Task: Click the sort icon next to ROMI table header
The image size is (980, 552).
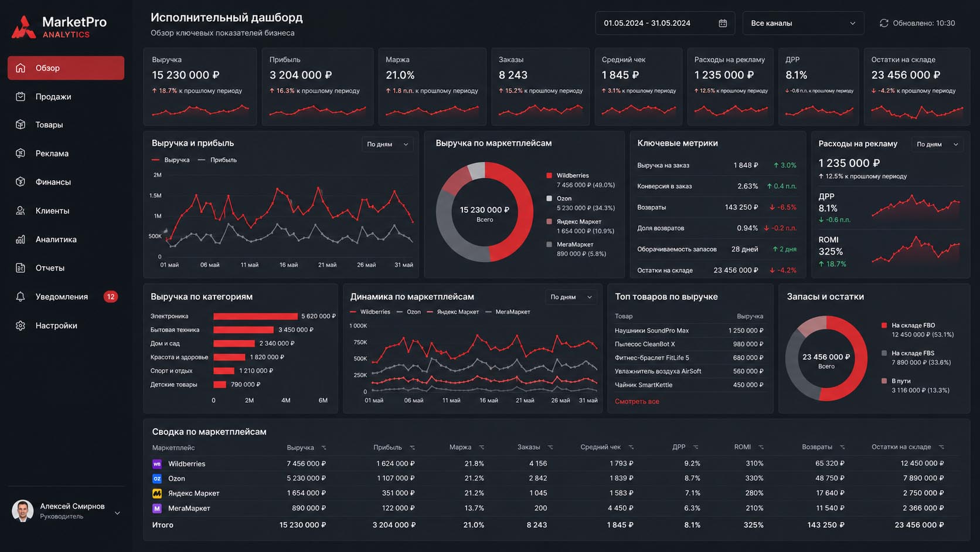Action: click(x=761, y=448)
